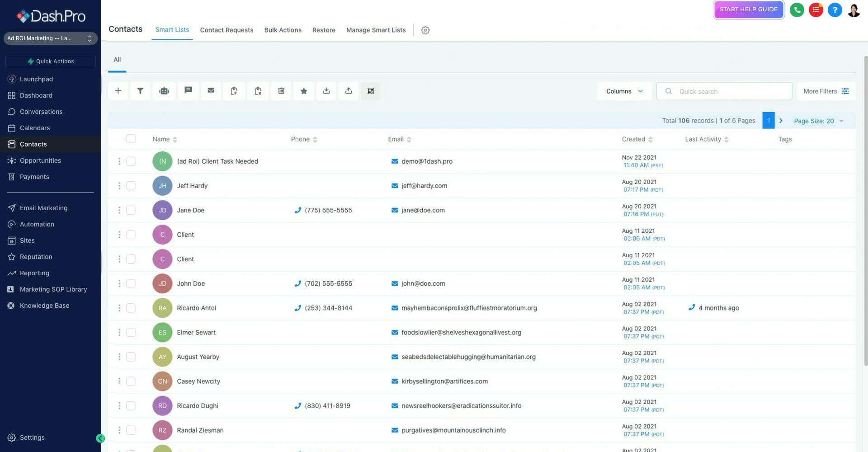Click the delete contacts trash icon
This screenshot has width=868, height=452.
point(281,91)
